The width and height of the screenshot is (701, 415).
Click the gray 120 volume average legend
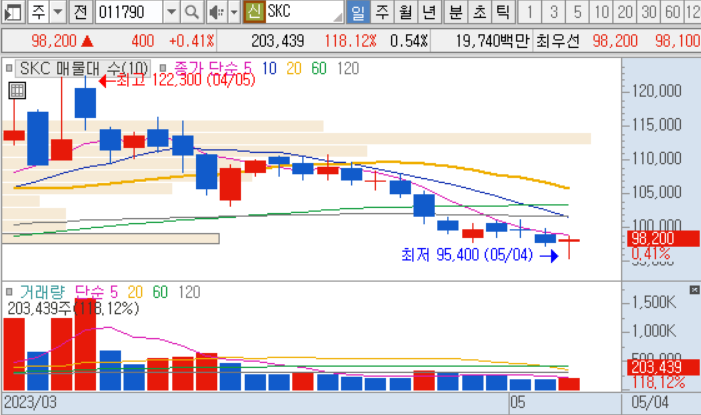click(189, 292)
